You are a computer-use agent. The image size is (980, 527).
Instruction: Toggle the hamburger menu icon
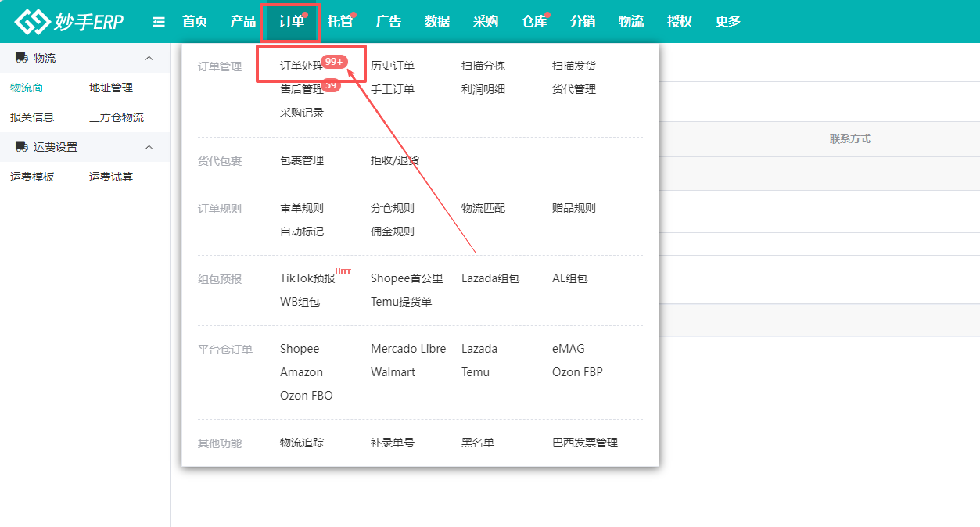159,22
